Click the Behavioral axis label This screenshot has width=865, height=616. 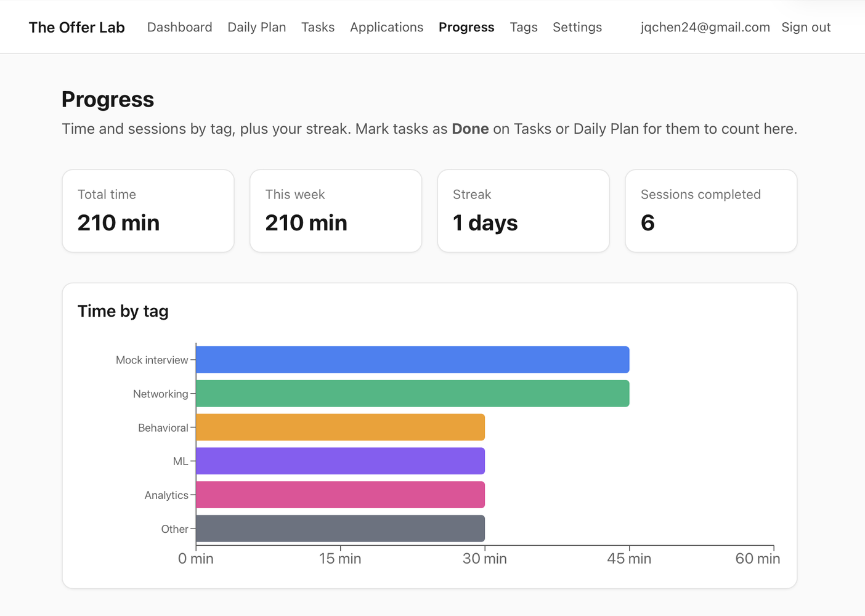point(163,428)
